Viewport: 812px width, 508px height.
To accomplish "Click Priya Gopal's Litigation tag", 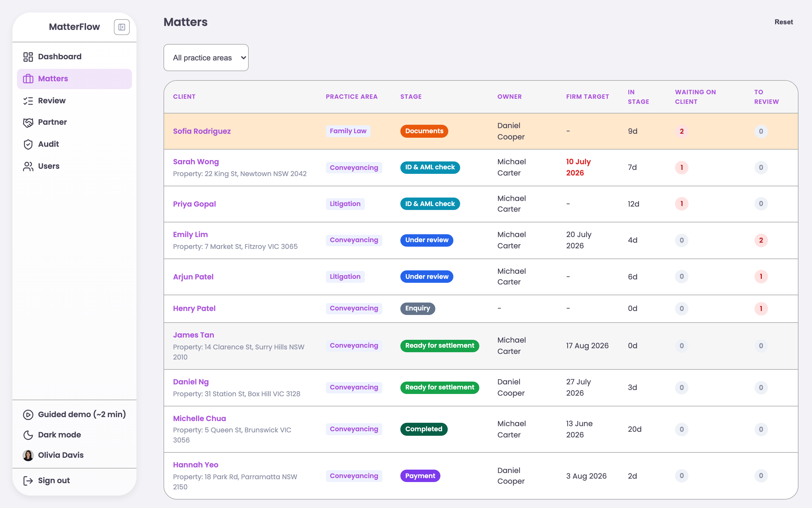I will tap(345, 204).
